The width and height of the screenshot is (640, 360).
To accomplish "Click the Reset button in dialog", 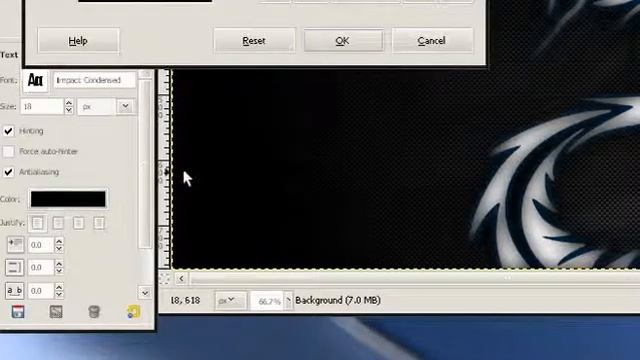I will 254,41.
